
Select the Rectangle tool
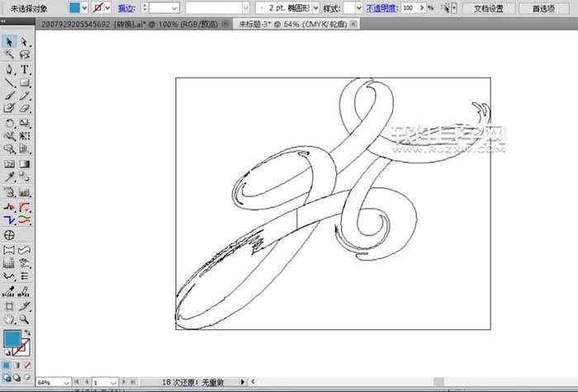(24, 83)
